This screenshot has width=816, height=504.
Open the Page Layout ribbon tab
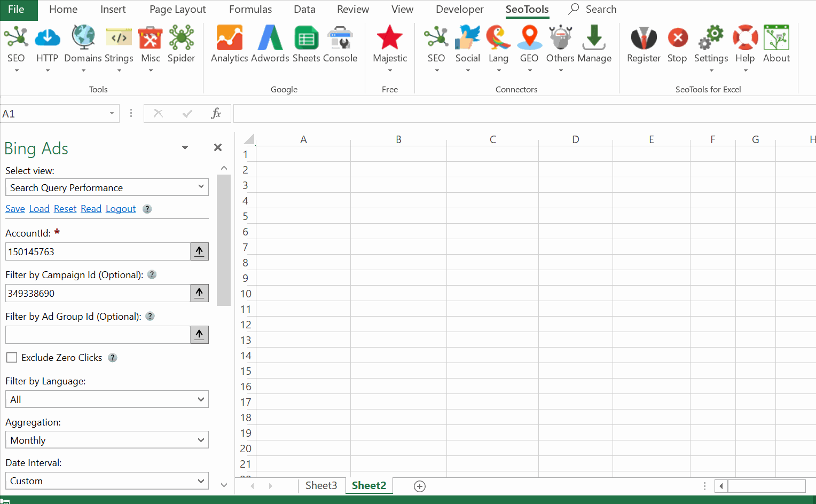(x=177, y=9)
